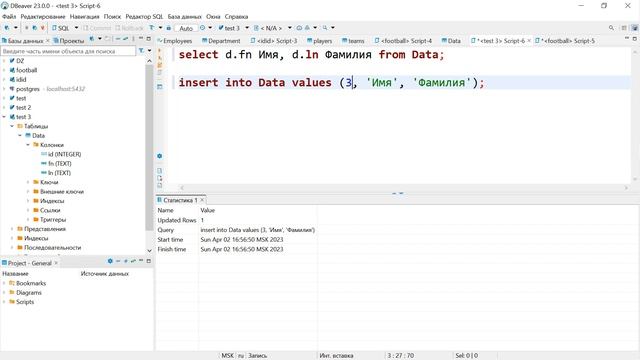Click the SQL editor settings gear icon

click(x=160, y=156)
